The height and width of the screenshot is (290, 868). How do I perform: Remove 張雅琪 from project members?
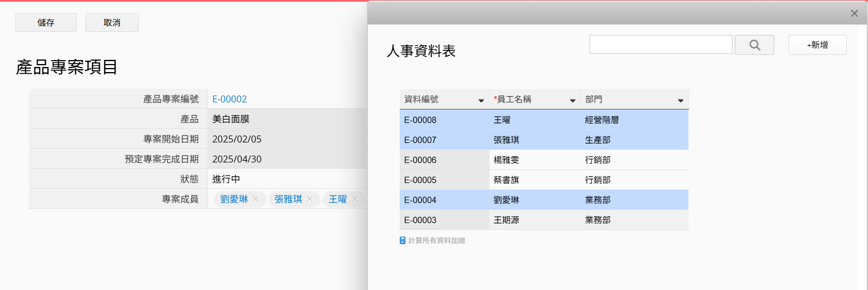click(310, 199)
